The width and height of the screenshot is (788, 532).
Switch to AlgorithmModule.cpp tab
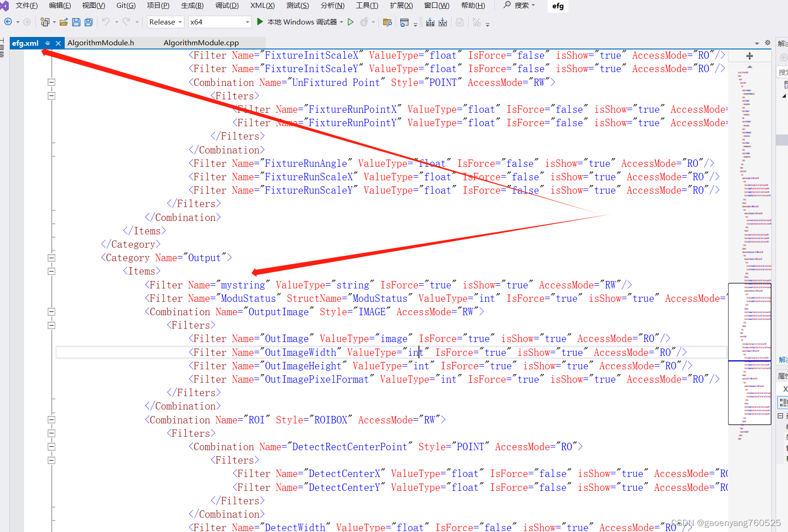tap(201, 43)
